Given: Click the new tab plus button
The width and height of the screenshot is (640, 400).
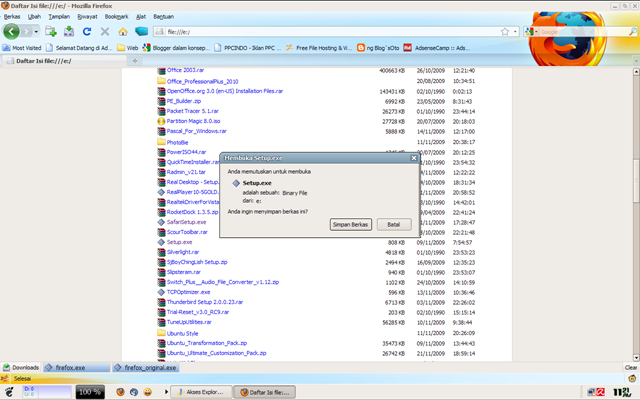Looking at the screenshot, I should tap(135, 61).
